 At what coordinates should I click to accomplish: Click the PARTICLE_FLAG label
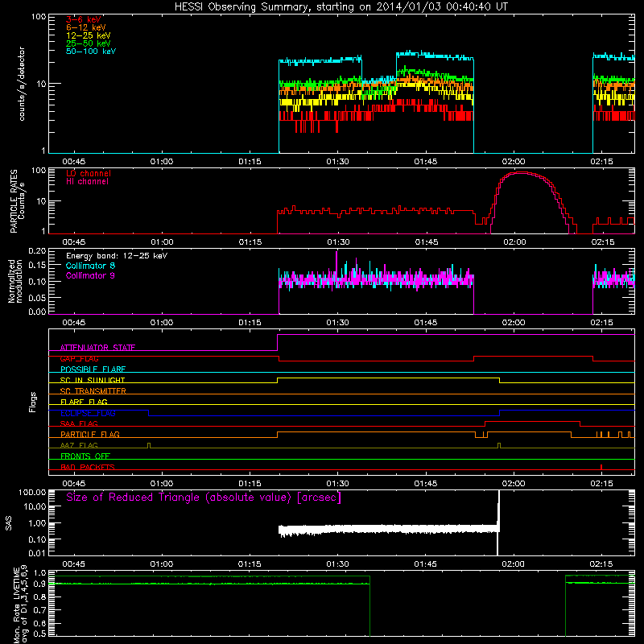(x=90, y=434)
